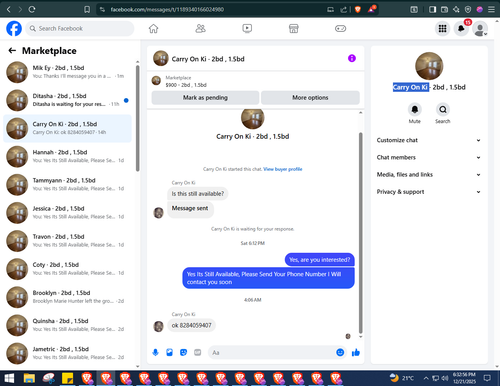Search in conversation via magnifier icon
Viewport: 500px width, 386px height.
tap(443, 109)
